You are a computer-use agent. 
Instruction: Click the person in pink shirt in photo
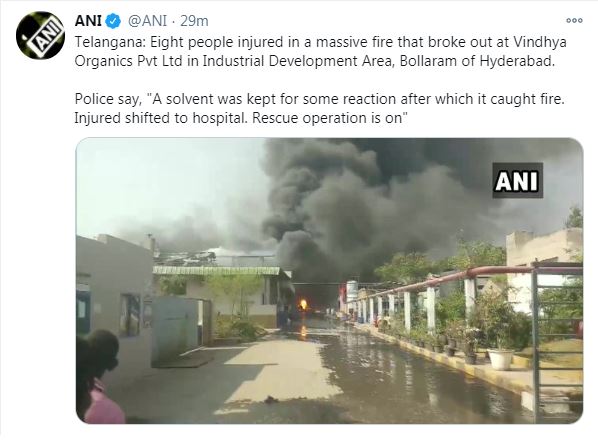pos(100,377)
